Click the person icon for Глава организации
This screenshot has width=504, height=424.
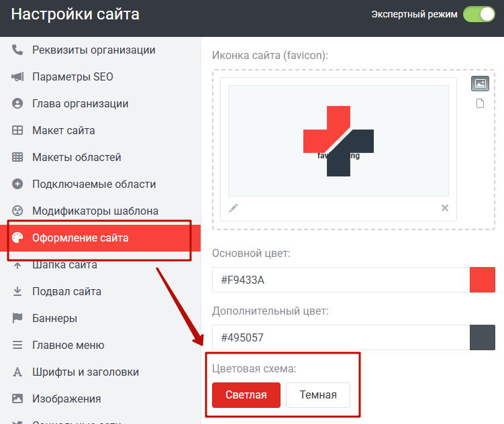17,103
